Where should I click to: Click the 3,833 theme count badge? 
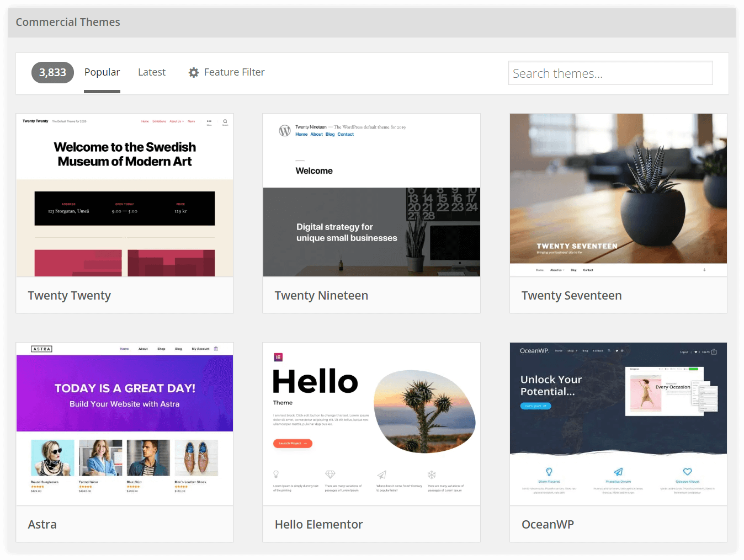(52, 72)
